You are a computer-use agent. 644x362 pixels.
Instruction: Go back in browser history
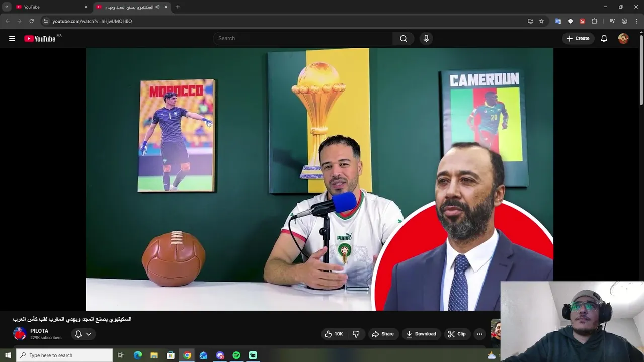[x=7, y=21]
